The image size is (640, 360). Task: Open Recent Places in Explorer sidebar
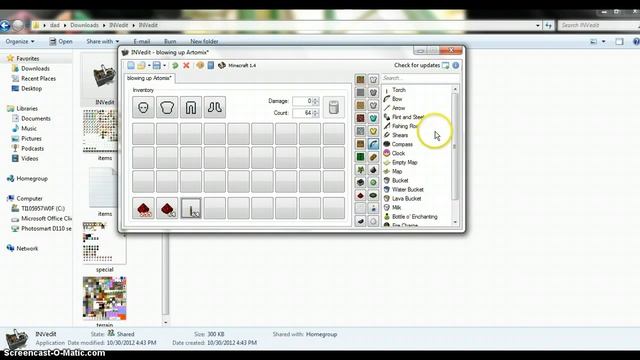pyautogui.click(x=38, y=78)
